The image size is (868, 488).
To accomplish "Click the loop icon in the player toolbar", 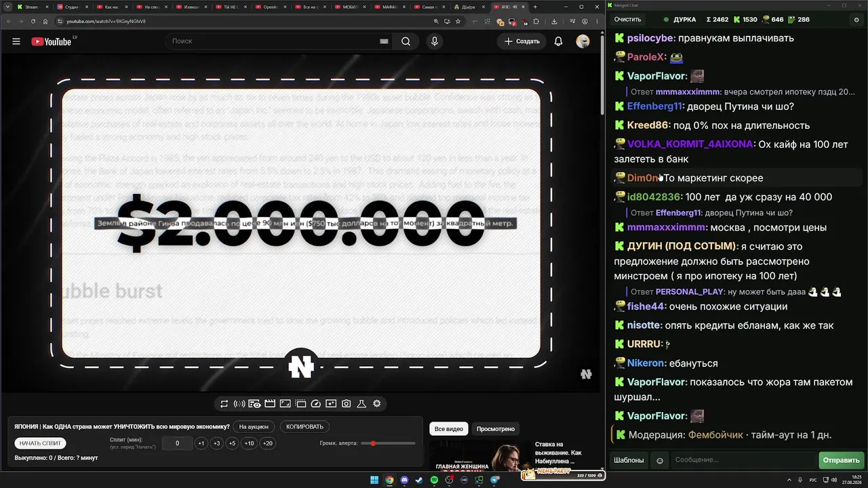I will (x=224, y=404).
